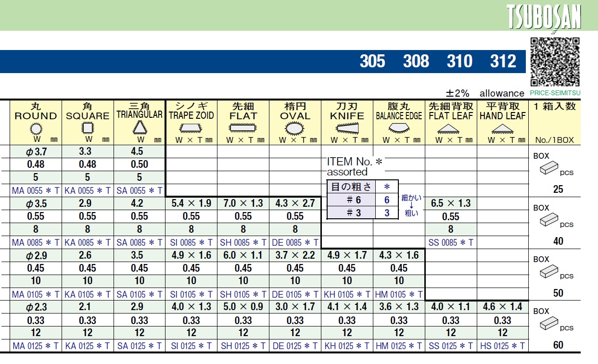
Task: Select series number 312 in the header
Action: click(x=503, y=62)
